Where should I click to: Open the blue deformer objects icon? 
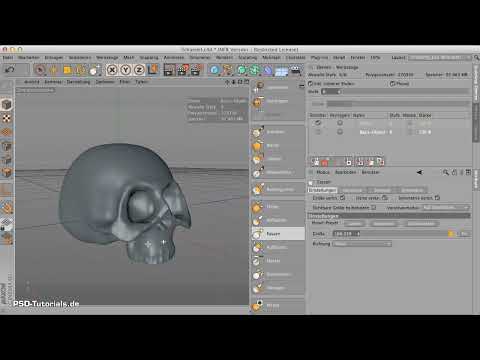[x=268, y=70]
